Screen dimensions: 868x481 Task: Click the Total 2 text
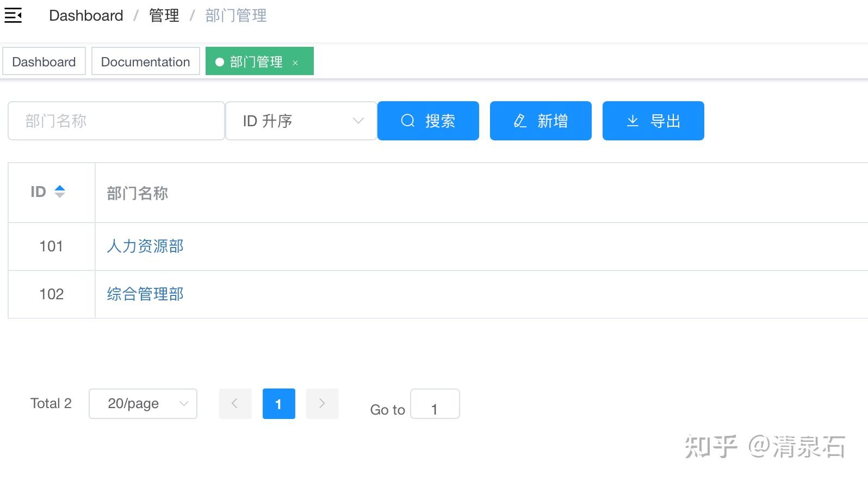51,403
